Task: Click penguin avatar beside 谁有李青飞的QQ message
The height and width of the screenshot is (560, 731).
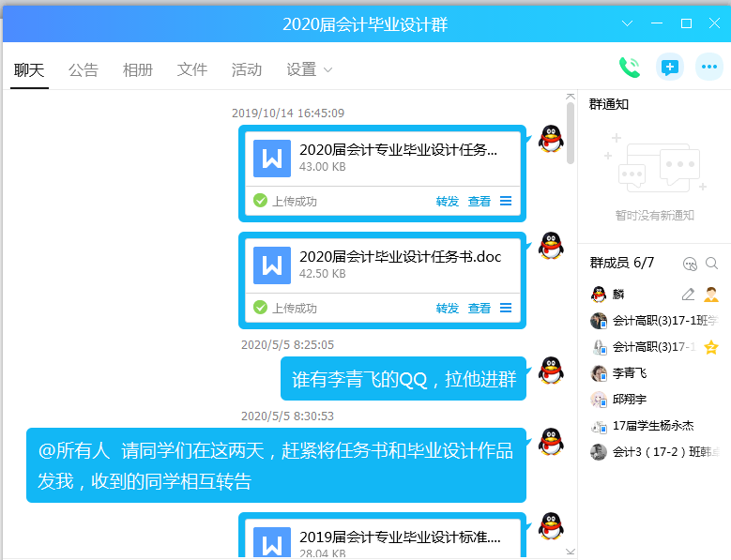Action: tap(551, 371)
